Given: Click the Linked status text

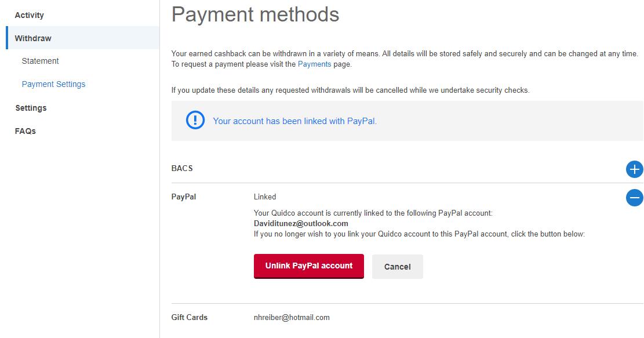Looking at the screenshot, I should coord(265,197).
